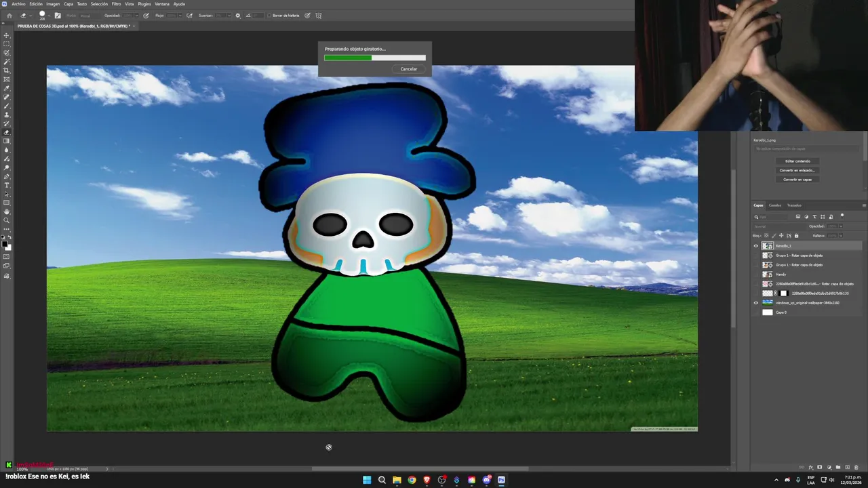Viewport: 868px width, 488px height.
Task: Open Suavizar value dropdown
Action: [229, 16]
